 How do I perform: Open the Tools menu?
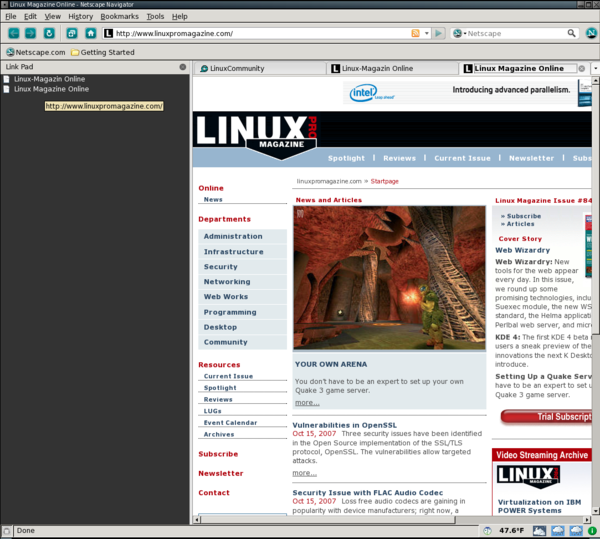click(x=155, y=16)
